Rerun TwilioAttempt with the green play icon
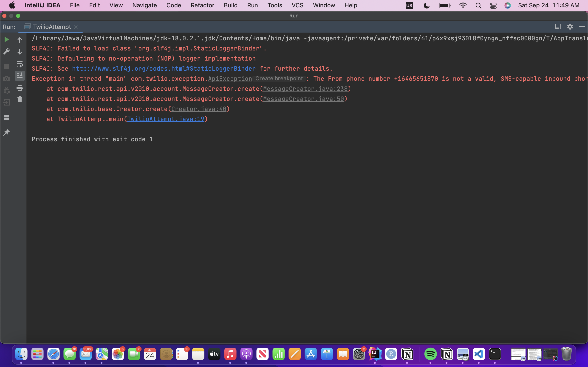This screenshot has height=367, width=588. [x=7, y=39]
